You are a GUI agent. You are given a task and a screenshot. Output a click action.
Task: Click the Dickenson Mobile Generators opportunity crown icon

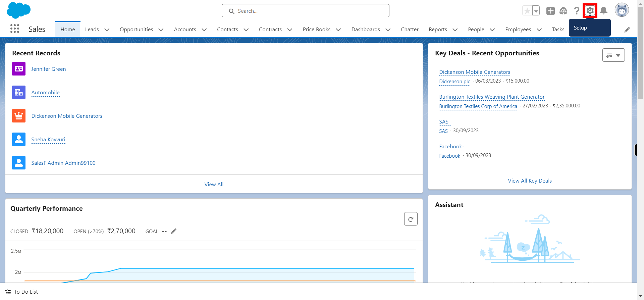(19, 116)
